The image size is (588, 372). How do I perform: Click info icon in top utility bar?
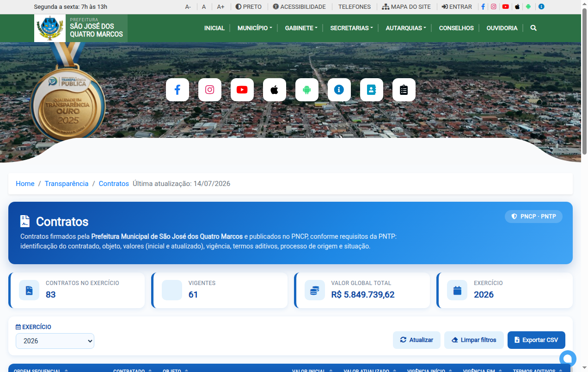coord(541,7)
